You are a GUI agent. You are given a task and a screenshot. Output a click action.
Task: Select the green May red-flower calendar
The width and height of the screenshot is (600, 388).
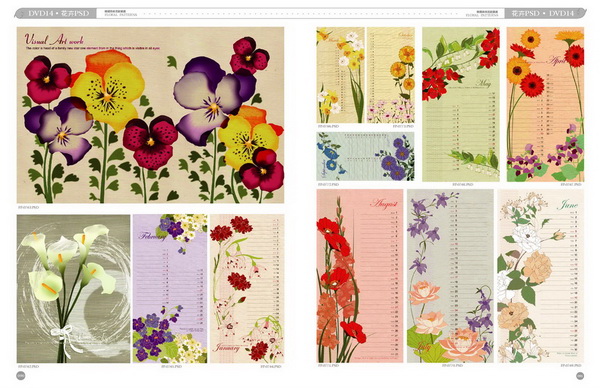(x=461, y=104)
